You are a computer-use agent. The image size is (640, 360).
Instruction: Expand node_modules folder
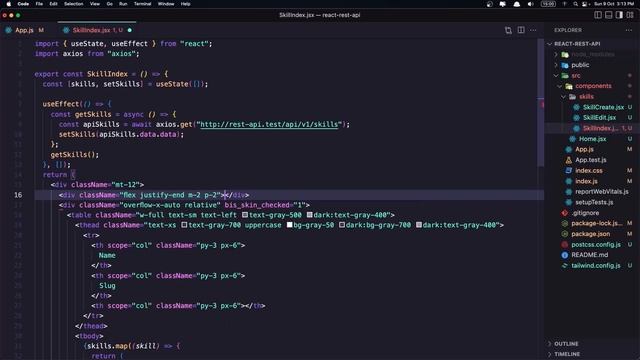[x=556, y=54]
